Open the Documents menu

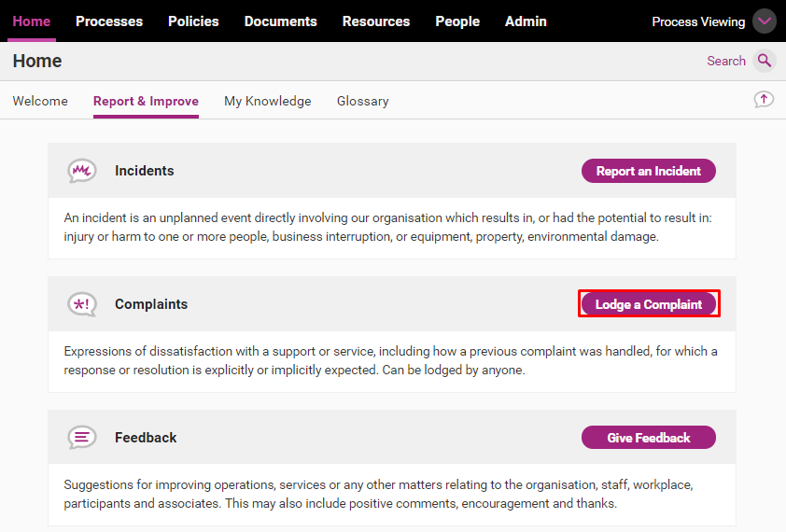(x=280, y=21)
